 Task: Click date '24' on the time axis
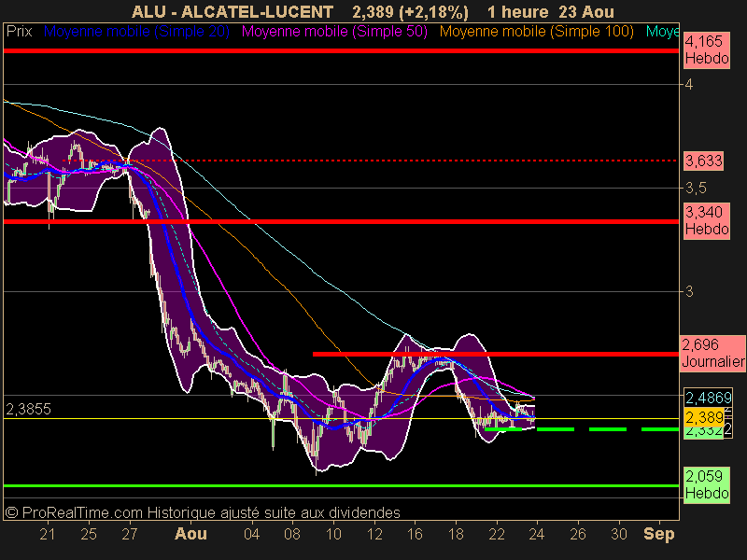536,534
